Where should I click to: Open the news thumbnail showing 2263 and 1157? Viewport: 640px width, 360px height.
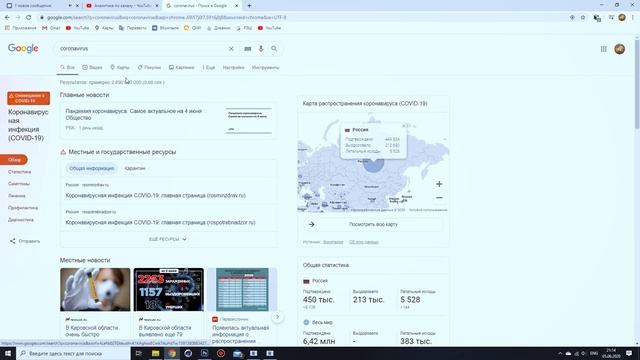click(169, 289)
